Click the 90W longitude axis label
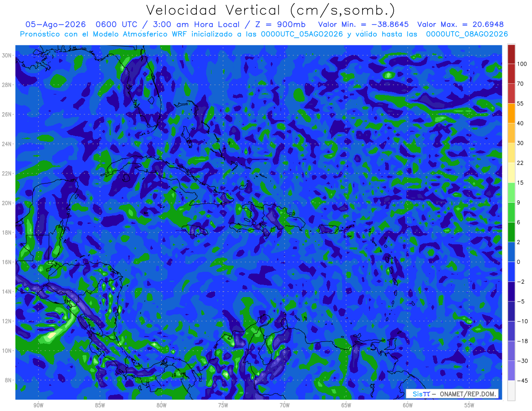Viewport: 532px width, 411px height. coord(38,405)
